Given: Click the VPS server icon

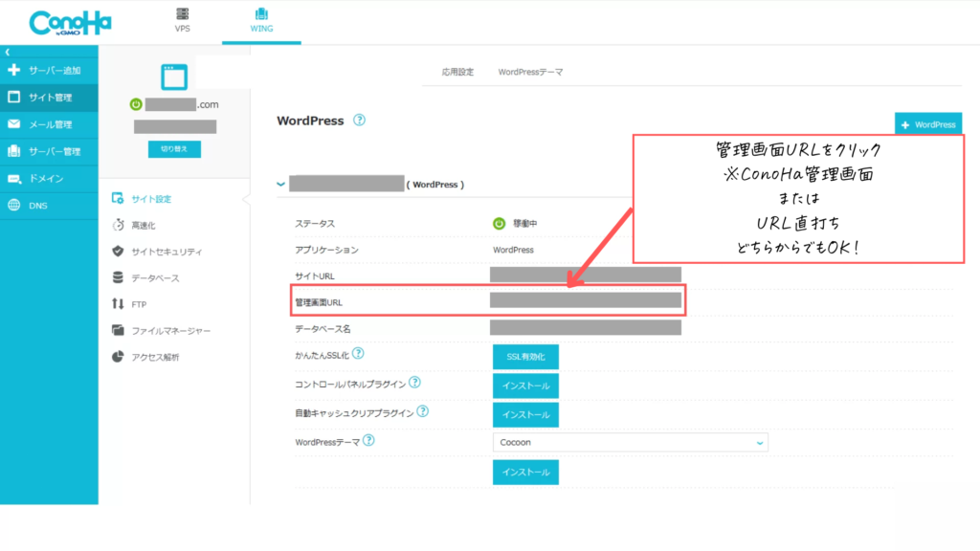Looking at the screenshot, I should click(x=183, y=13).
